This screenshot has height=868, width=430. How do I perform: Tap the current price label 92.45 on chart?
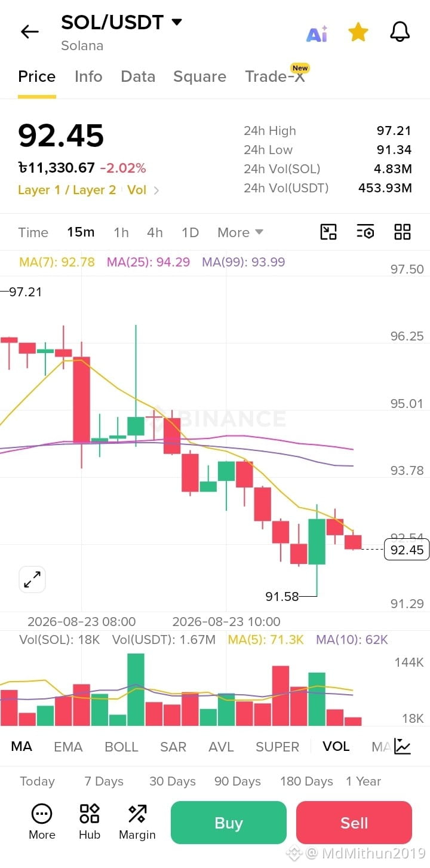pyautogui.click(x=407, y=550)
